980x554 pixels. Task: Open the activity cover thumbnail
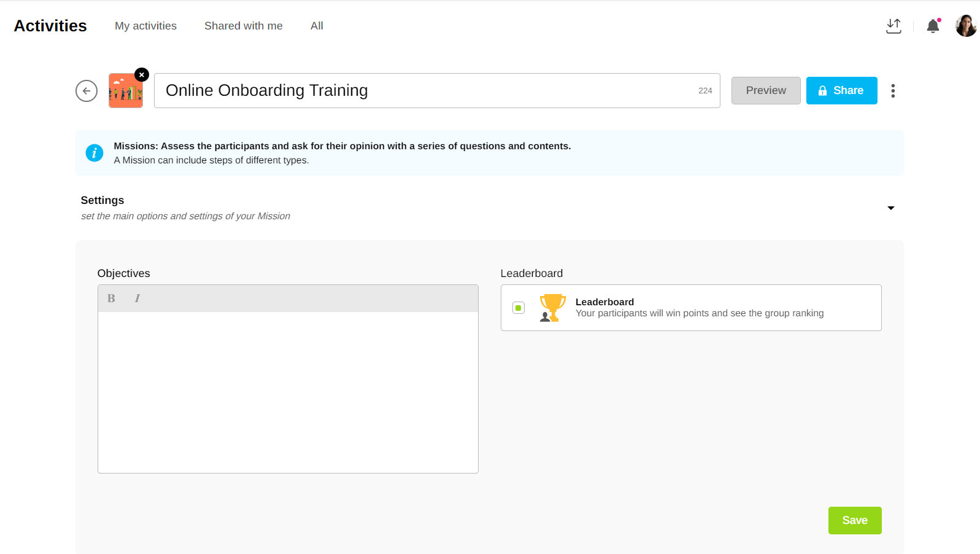pos(125,92)
